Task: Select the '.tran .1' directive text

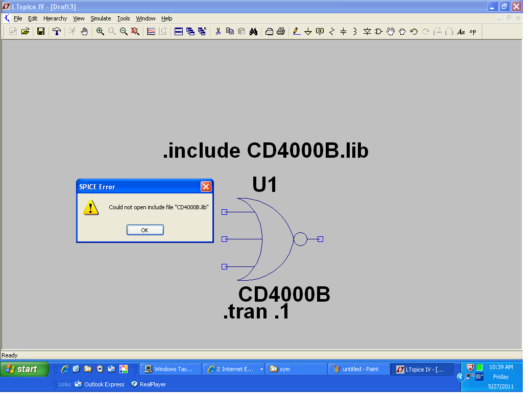Action: (x=256, y=311)
